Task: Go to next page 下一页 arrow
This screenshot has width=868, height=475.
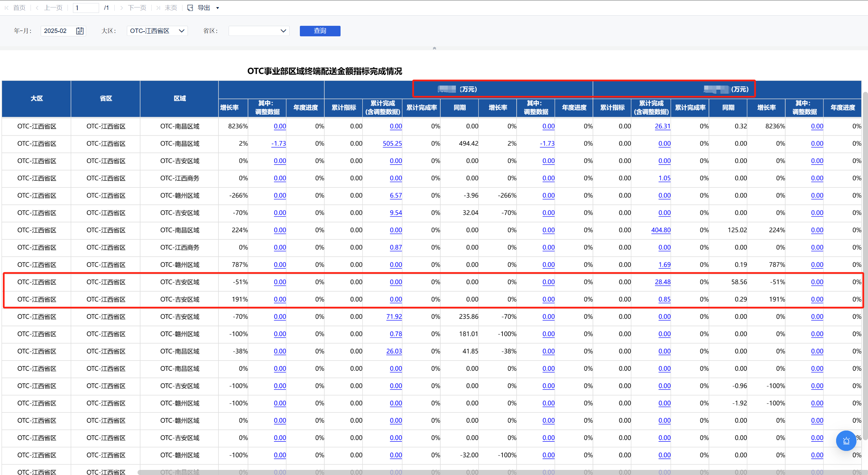Action: pos(121,8)
